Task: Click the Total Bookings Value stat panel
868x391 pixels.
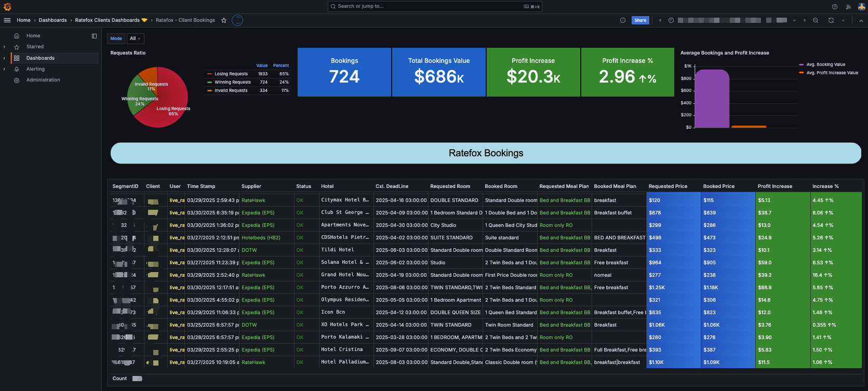Action: (x=439, y=72)
